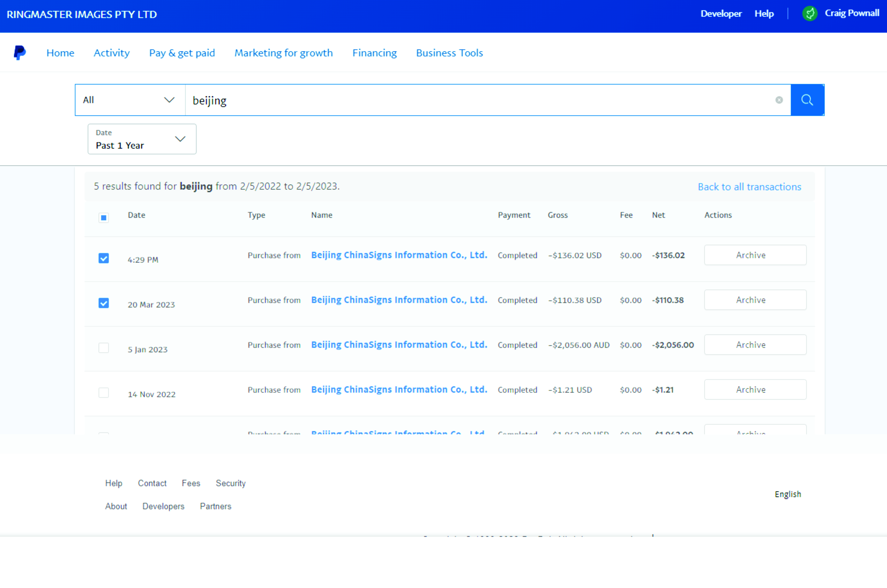This screenshot has height=588, width=887.
Task: Archive the 14 Nov 2022 transaction
Action: point(755,390)
